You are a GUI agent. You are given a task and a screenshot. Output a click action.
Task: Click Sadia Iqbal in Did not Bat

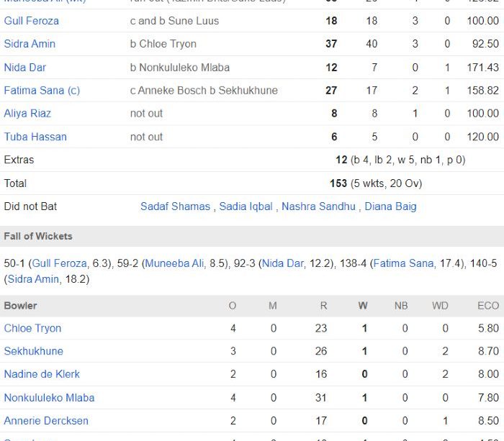(246, 206)
